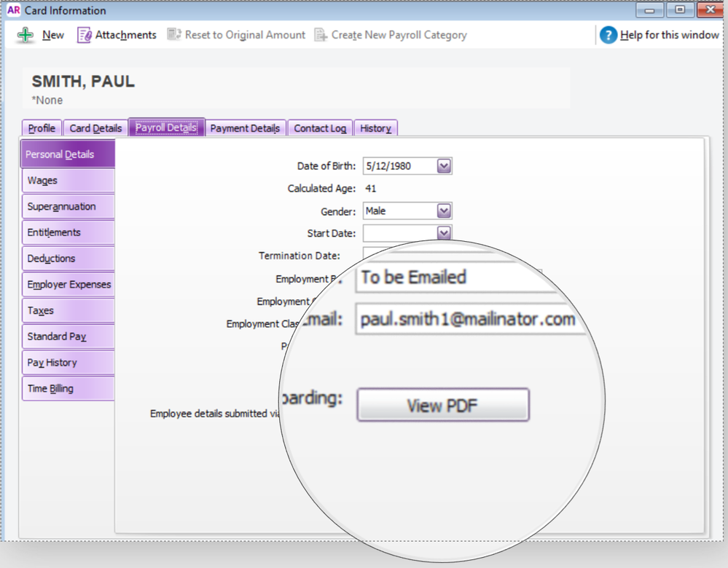728x568 pixels.
Task: Select the History tab
Action: click(375, 128)
